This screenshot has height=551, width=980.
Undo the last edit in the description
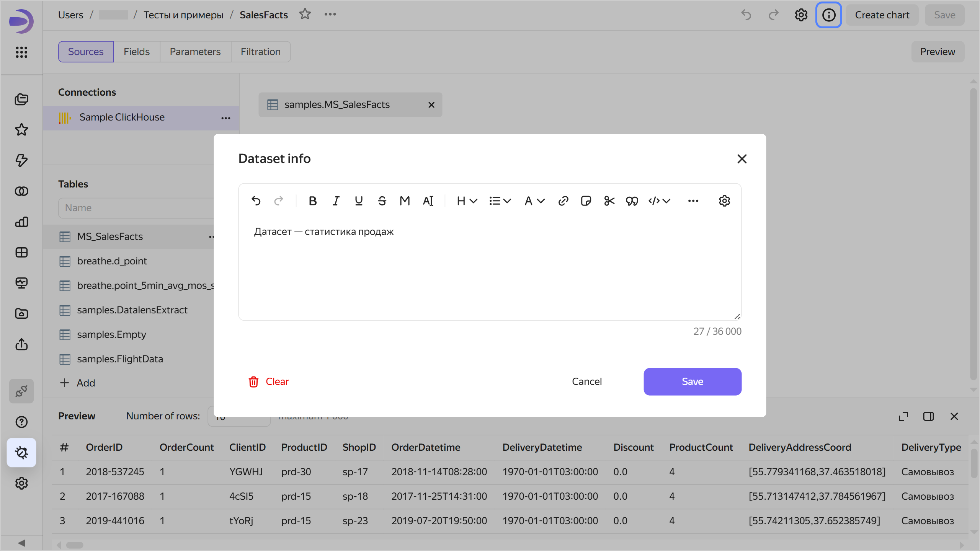256,201
